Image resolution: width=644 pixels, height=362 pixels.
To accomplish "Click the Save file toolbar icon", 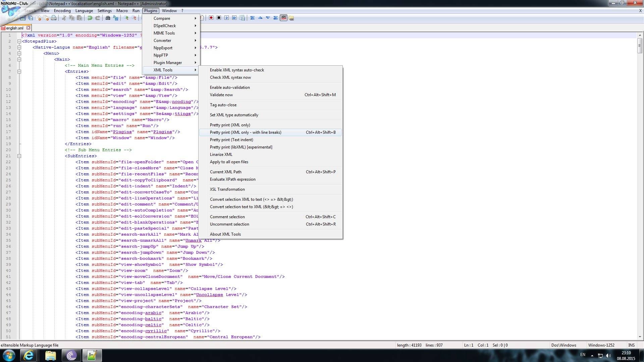I will pyautogui.click(x=23, y=18).
